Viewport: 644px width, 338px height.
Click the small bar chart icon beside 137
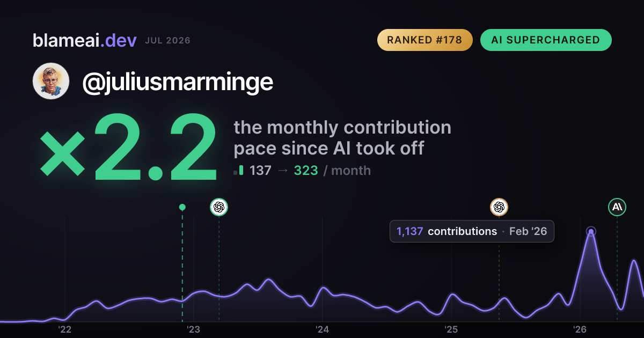[239, 171]
